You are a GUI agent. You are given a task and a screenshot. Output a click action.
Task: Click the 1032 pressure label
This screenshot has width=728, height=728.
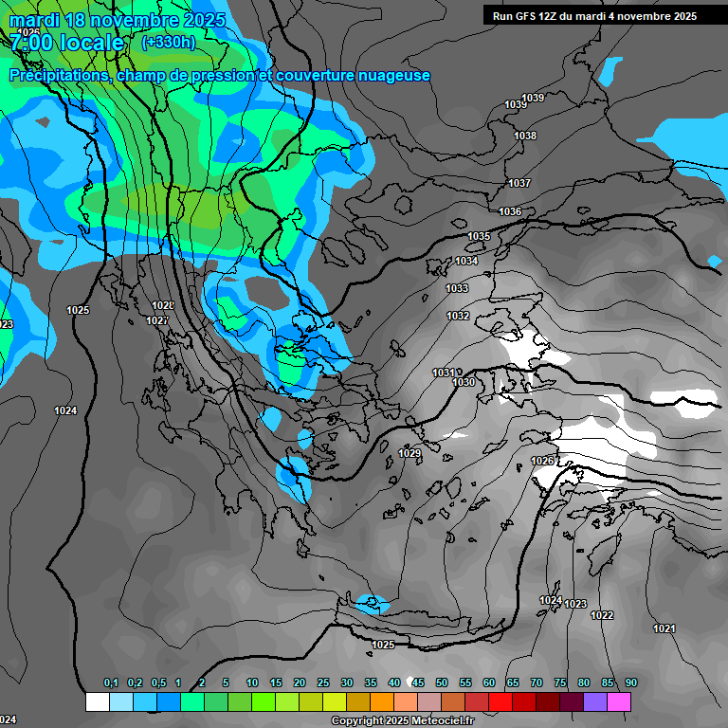coord(458,316)
